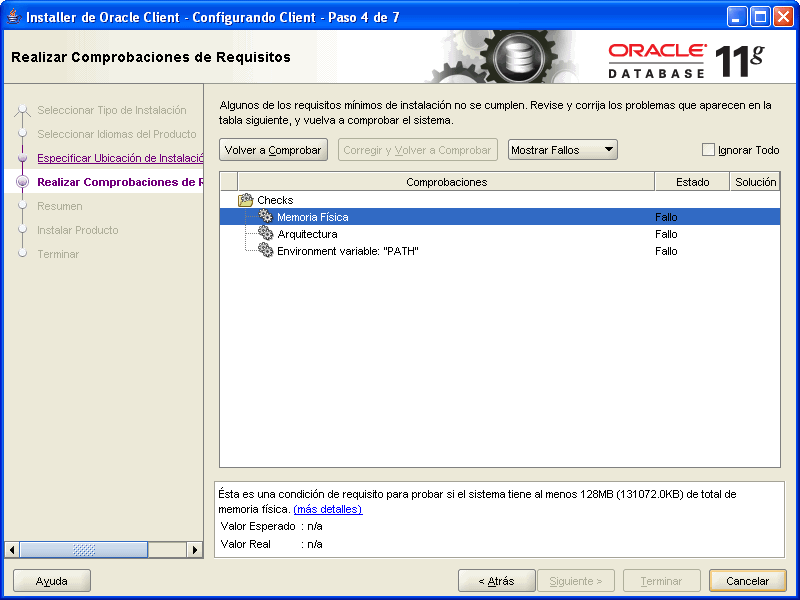
Task: Click the Java icon in the title bar
Action: (x=14, y=17)
